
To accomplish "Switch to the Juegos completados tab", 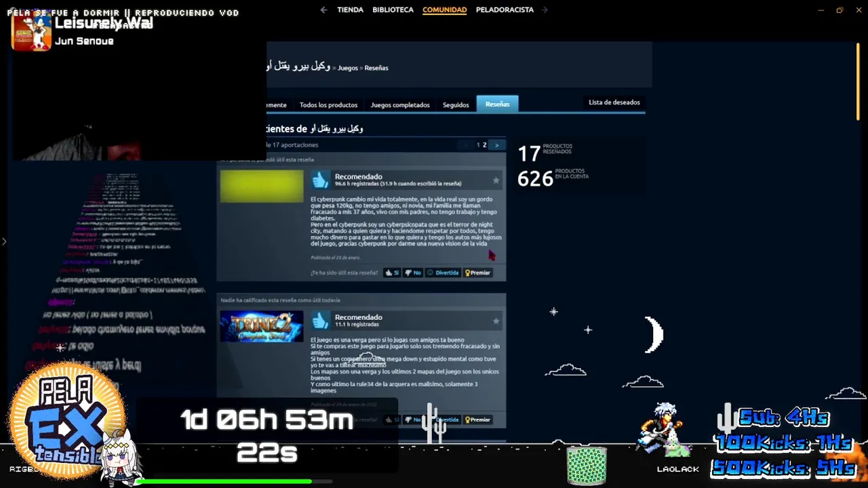I will (400, 105).
